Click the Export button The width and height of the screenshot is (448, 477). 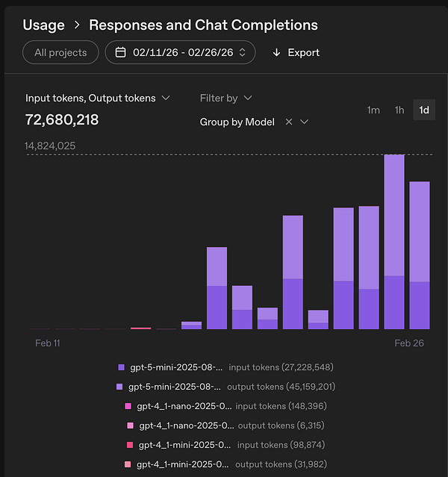(x=296, y=52)
